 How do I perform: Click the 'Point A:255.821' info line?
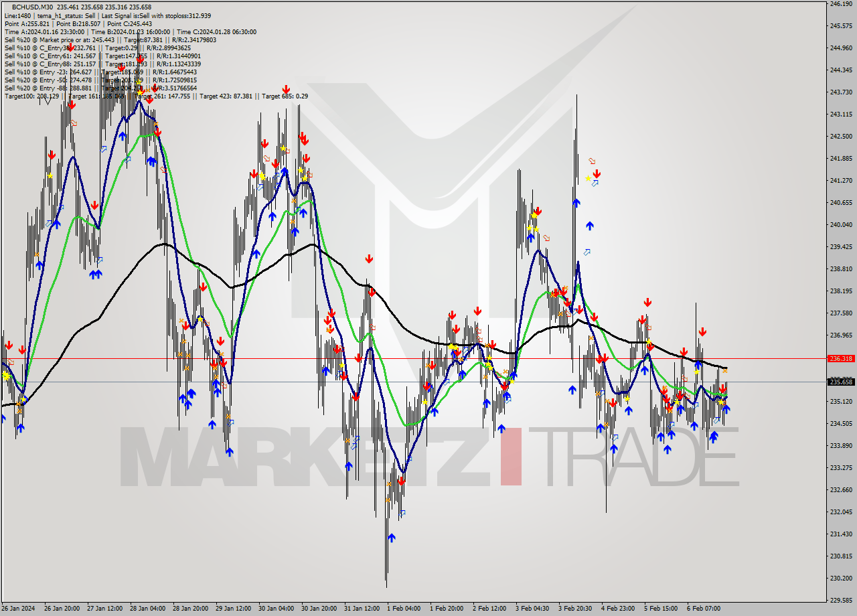[78, 23]
